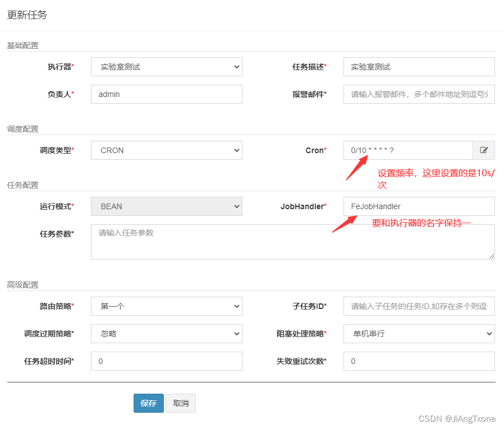
Task: Click the 任务超时时间 input field
Action: point(167,361)
